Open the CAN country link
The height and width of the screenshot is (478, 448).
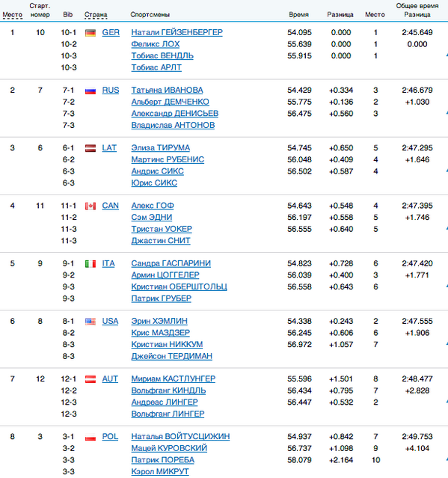(111, 206)
